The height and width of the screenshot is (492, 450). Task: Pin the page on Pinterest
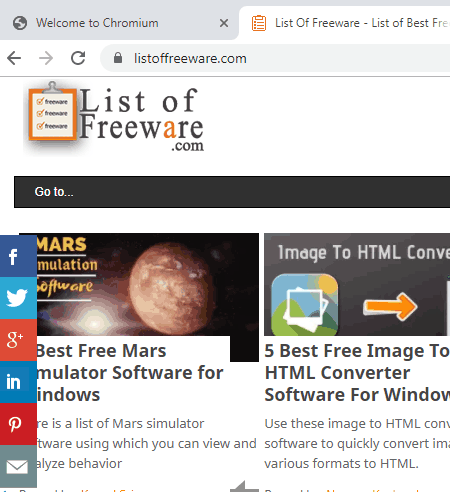[x=18, y=424]
